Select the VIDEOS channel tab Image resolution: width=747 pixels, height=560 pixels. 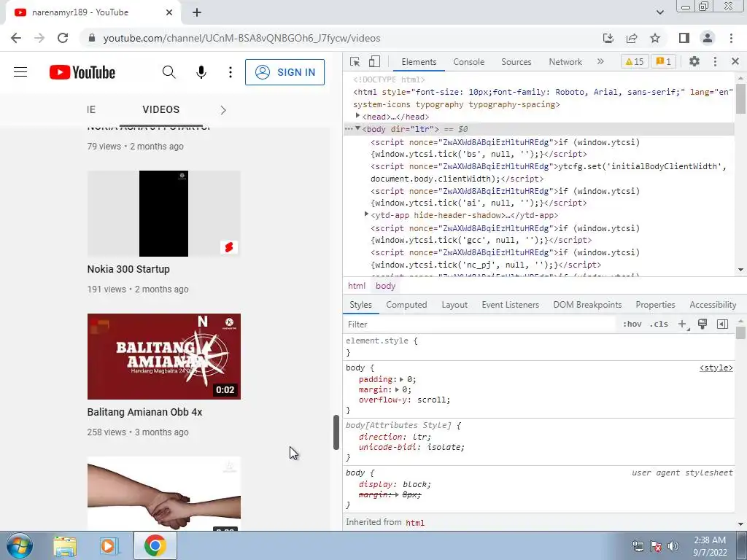[x=161, y=109]
